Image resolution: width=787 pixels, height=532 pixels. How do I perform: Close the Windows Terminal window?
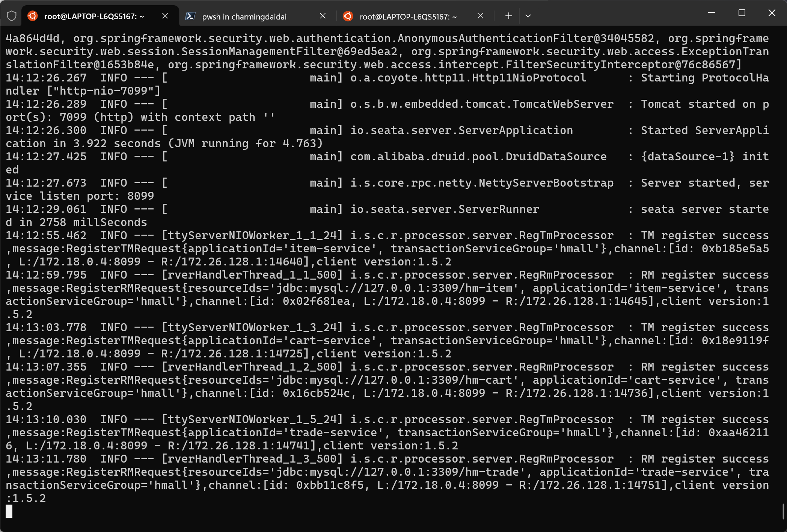tap(772, 13)
